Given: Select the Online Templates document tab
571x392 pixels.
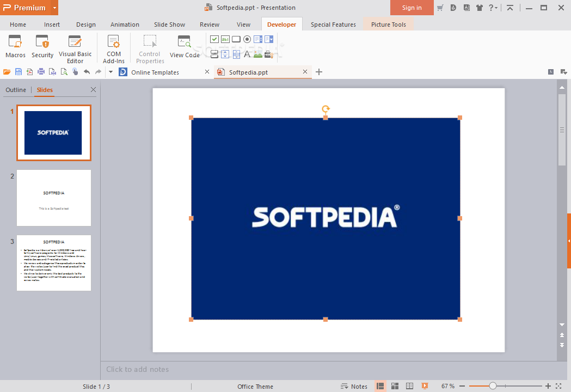Looking at the screenshot, I should 155,72.
